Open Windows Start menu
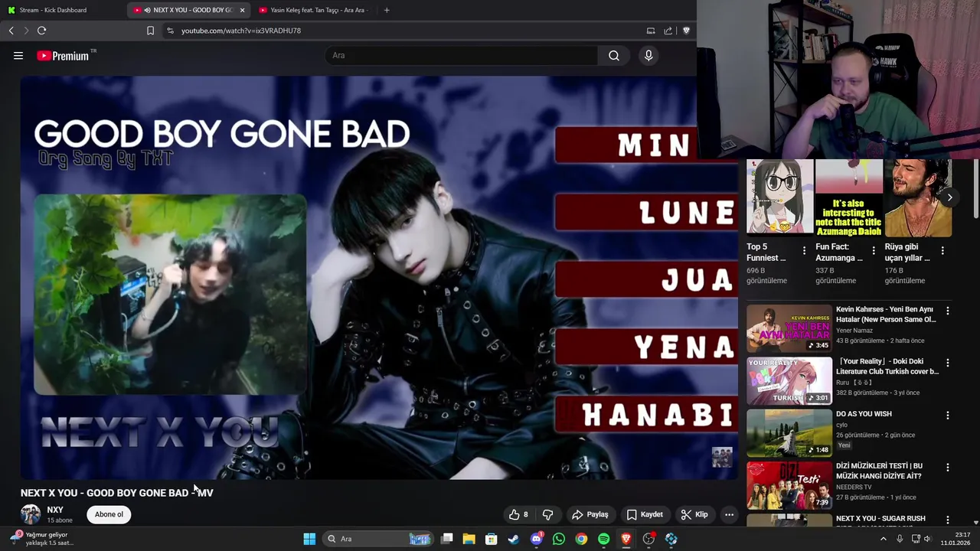Viewport: 980px width, 551px height. pos(309,539)
